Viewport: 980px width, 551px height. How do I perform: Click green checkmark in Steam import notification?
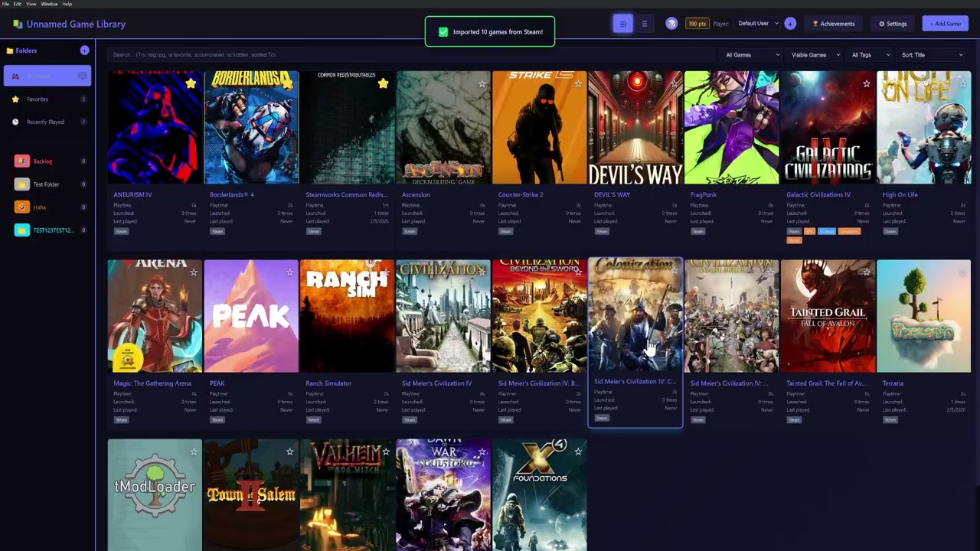(443, 32)
